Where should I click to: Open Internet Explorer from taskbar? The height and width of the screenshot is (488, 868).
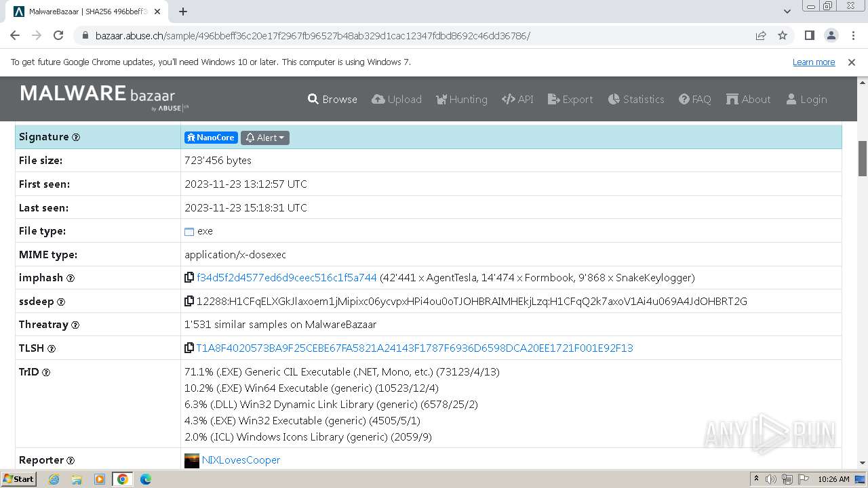point(54,479)
